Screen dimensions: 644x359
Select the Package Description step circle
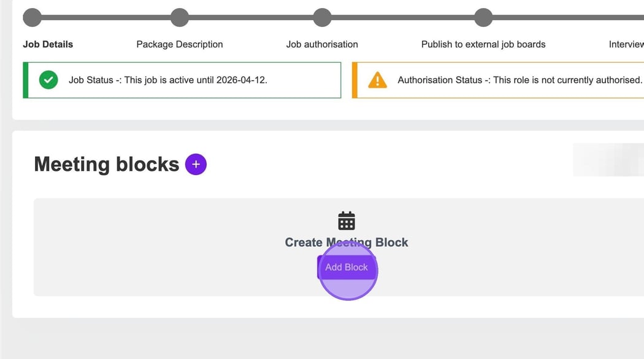point(180,17)
